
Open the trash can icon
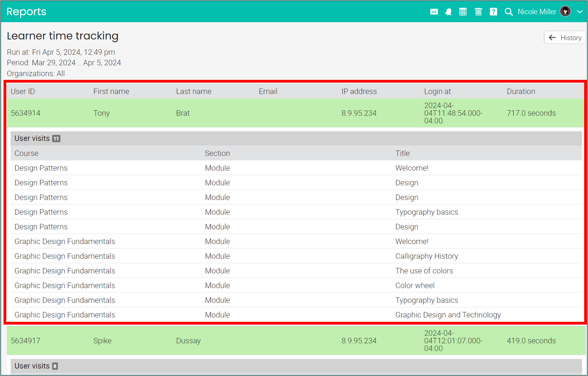point(478,12)
